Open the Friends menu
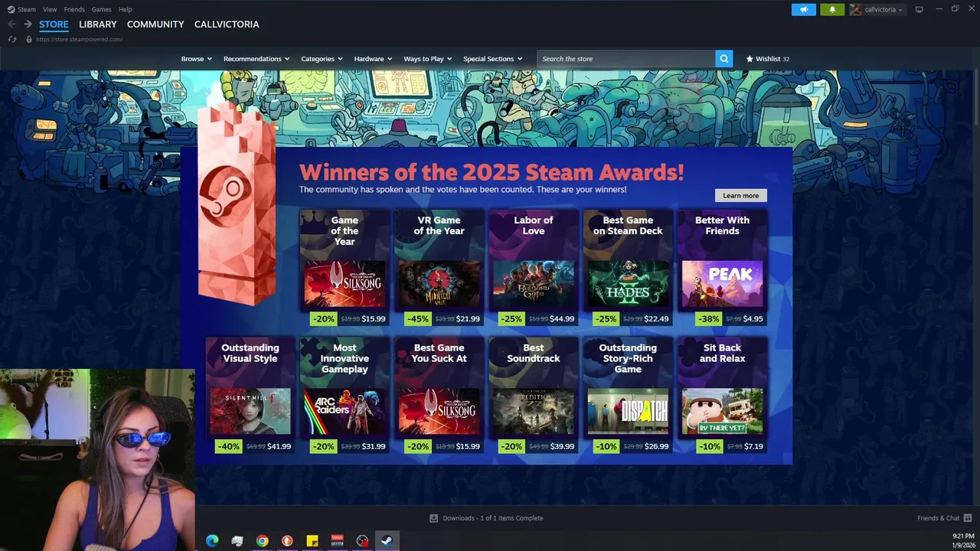Image resolution: width=980 pixels, height=551 pixels. tap(74, 9)
